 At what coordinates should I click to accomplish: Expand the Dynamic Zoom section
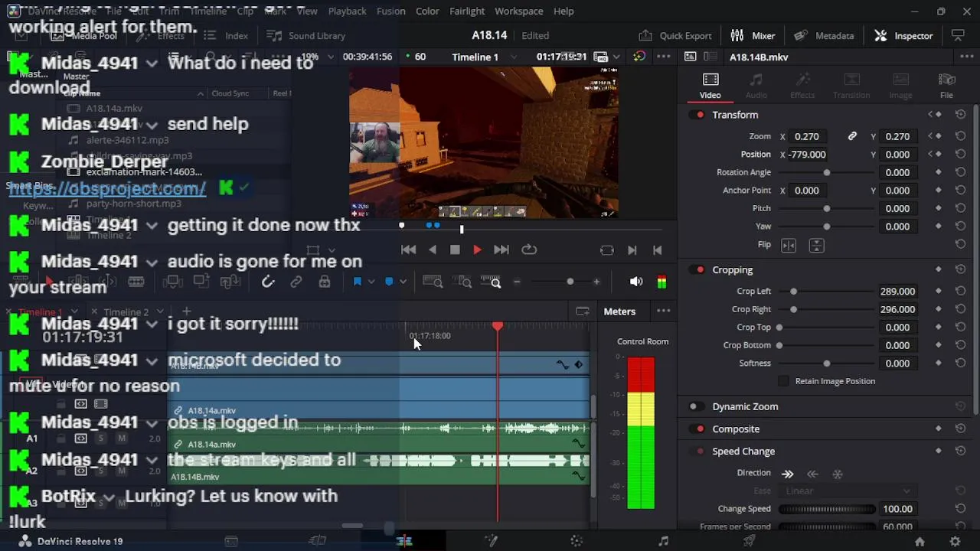coord(745,407)
